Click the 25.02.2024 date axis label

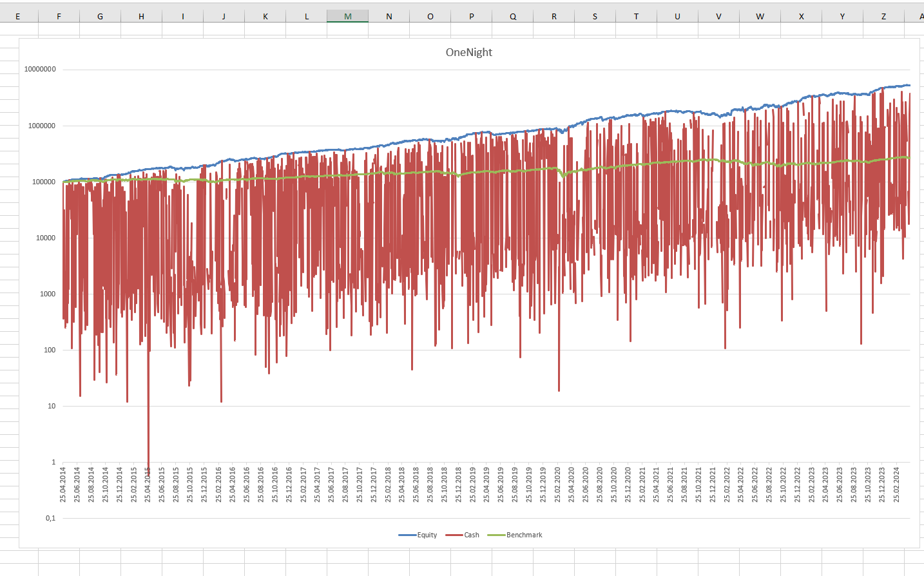pyautogui.click(x=896, y=485)
